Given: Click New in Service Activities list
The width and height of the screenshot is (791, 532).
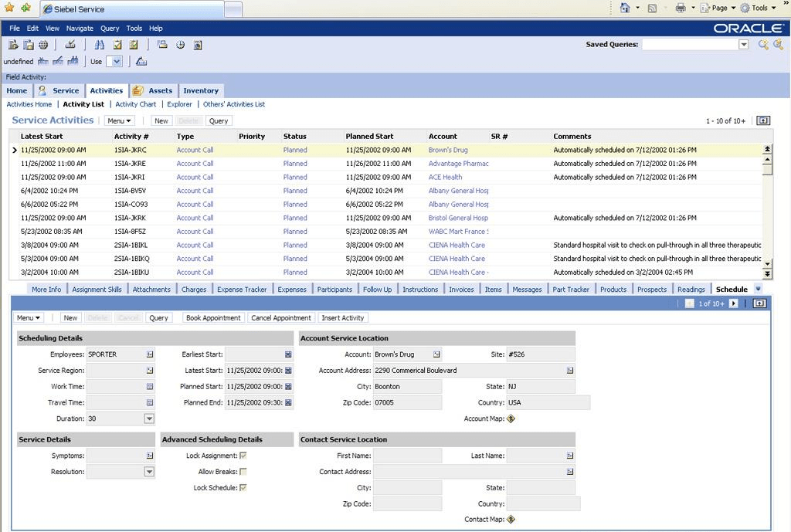Looking at the screenshot, I should click(161, 121).
